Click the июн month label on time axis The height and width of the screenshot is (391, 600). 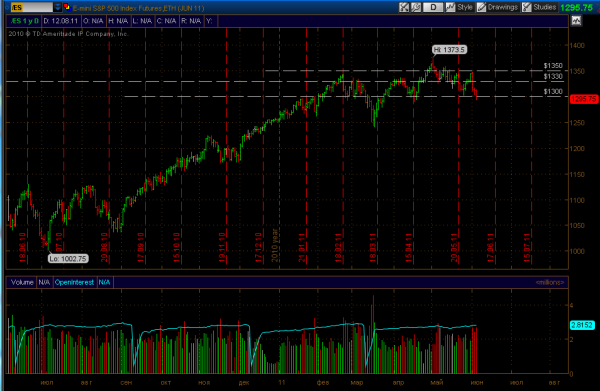click(477, 383)
